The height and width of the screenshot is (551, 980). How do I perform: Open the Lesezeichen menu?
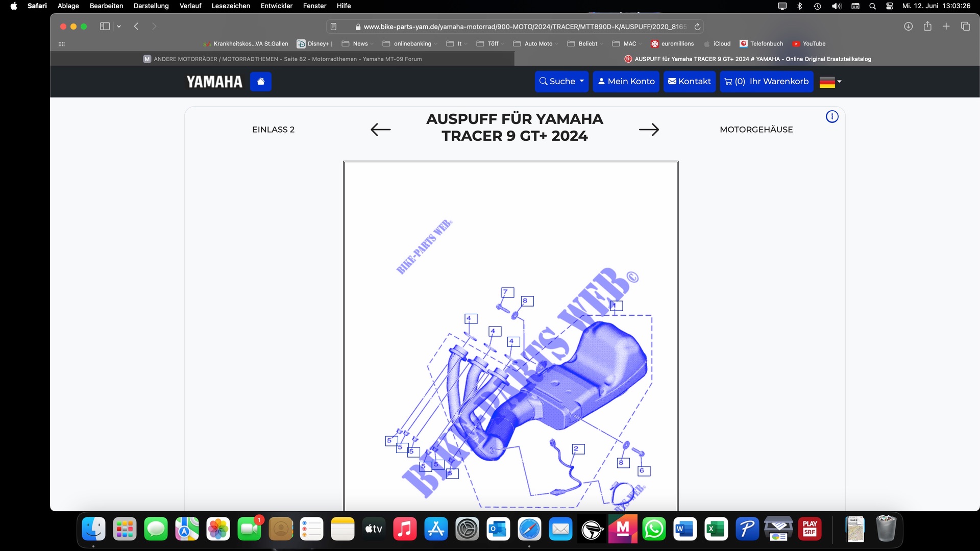pyautogui.click(x=231, y=6)
